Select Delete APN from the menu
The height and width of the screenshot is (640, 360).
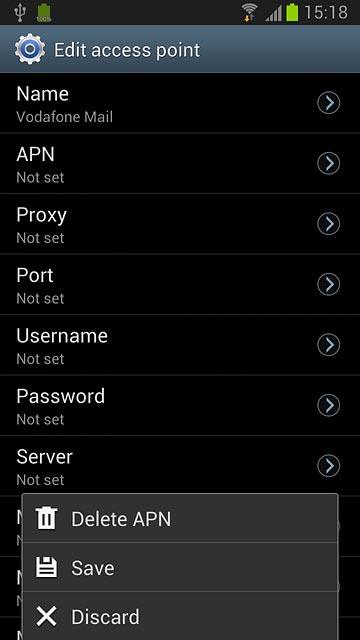pos(180,518)
